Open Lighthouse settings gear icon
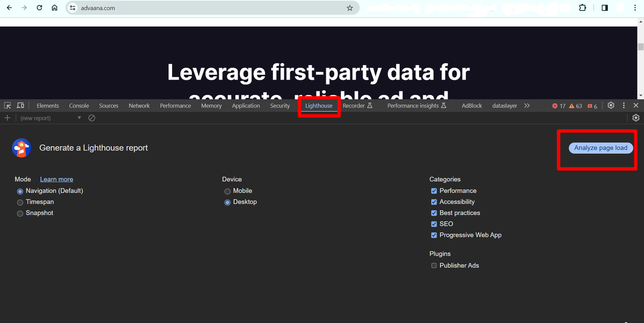Image resolution: width=644 pixels, height=323 pixels. pyautogui.click(x=636, y=118)
